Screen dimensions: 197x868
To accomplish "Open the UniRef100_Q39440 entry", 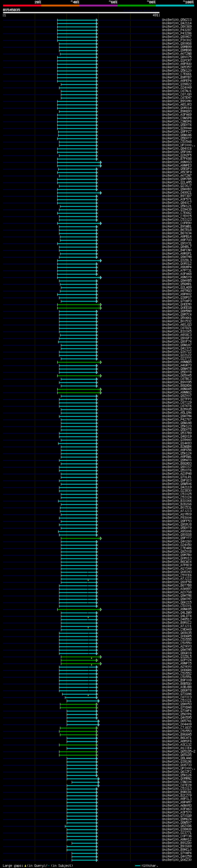I will click(177, 440).
